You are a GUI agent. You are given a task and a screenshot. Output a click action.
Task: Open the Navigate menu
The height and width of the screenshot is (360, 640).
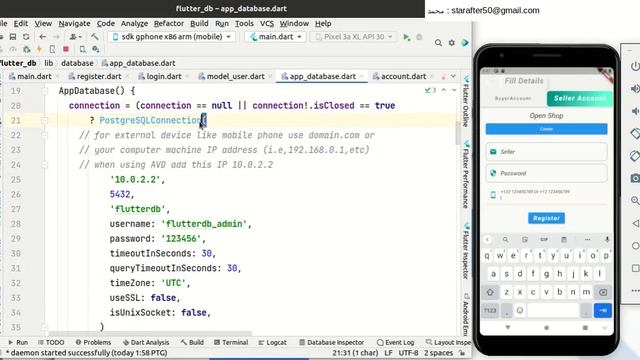(x=74, y=24)
